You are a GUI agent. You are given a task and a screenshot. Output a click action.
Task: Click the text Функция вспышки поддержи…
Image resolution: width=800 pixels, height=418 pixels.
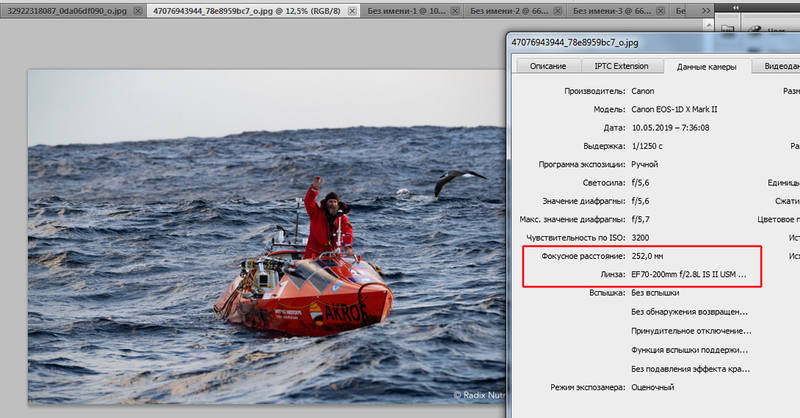pyautogui.click(x=690, y=350)
